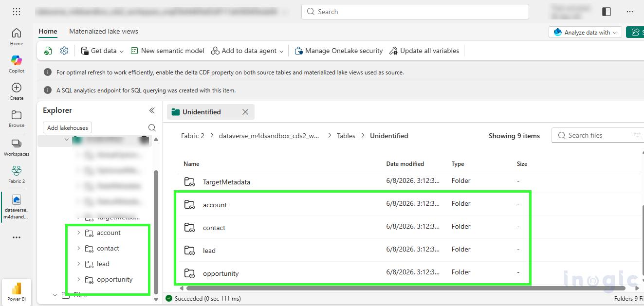Image resolution: width=644 pixels, height=306 pixels.
Task: Switch to Materialized lake views tab
Action: click(104, 31)
